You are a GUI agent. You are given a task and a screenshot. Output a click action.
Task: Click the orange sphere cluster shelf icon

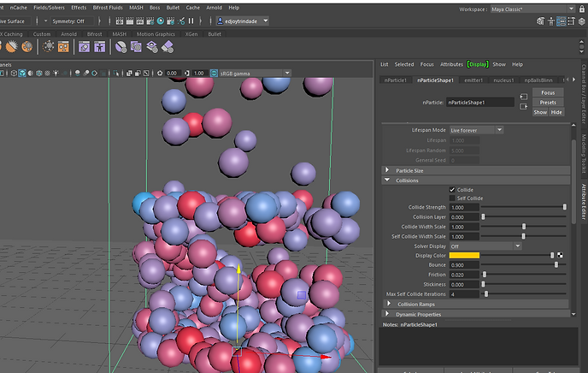pos(27,47)
